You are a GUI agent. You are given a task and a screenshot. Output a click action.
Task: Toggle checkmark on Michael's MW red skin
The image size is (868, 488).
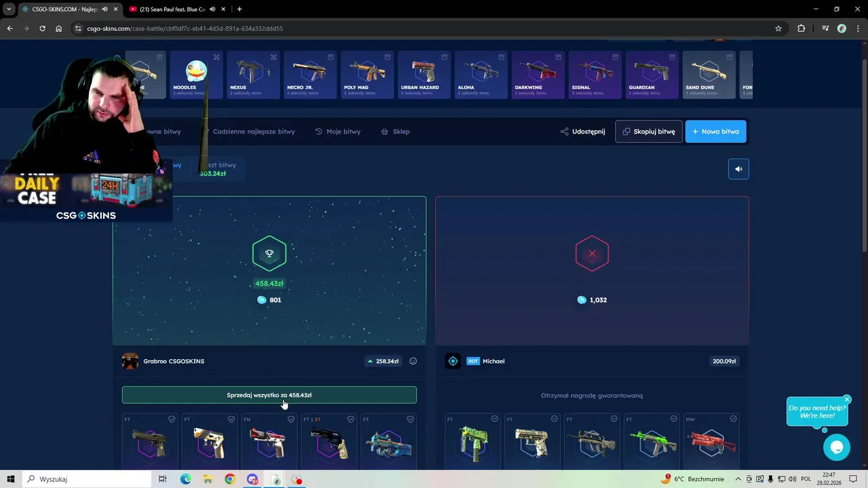733,420
